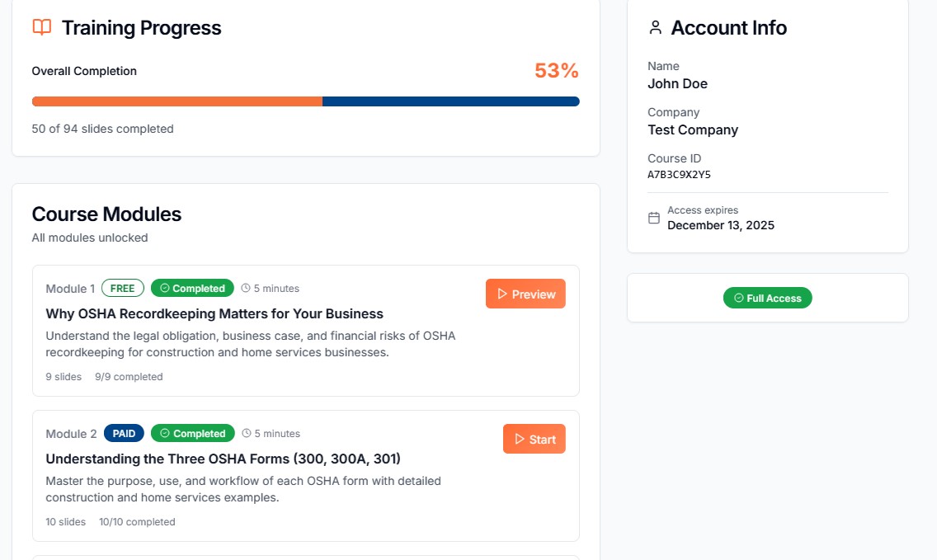Click the Course ID value A7B3C9X2Y5
The height and width of the screenshot is (560, 937).
680,174
